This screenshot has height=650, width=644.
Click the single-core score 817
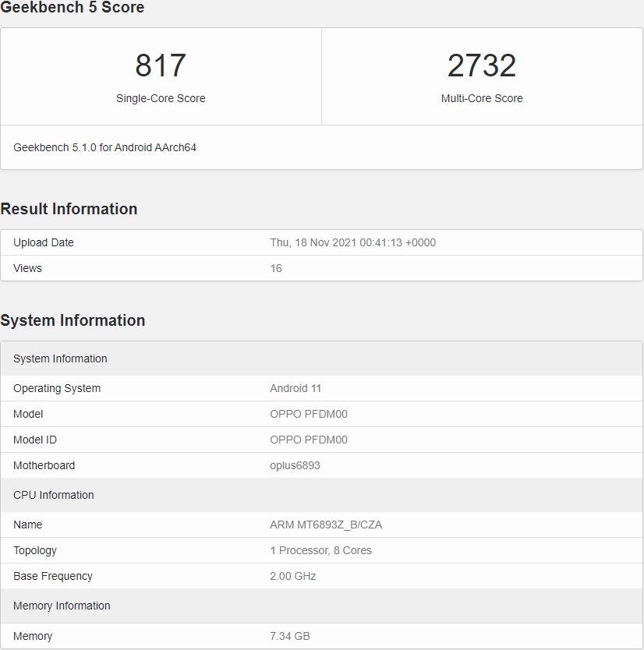(161, 65)
